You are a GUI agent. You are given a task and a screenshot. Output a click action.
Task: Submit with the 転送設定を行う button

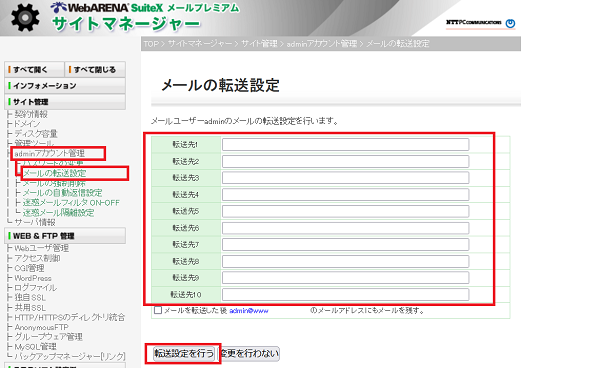[184, 353]
